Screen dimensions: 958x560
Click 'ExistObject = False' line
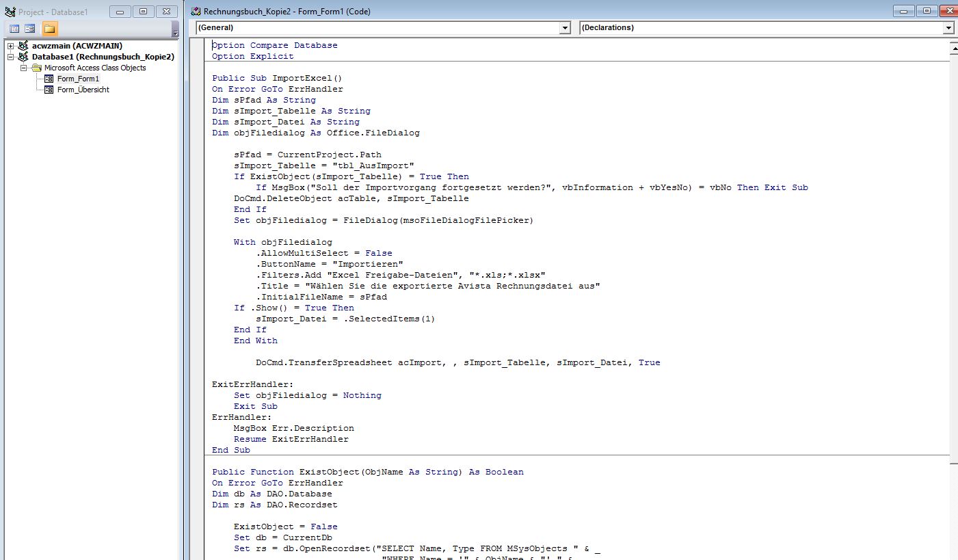coord(286,526)
